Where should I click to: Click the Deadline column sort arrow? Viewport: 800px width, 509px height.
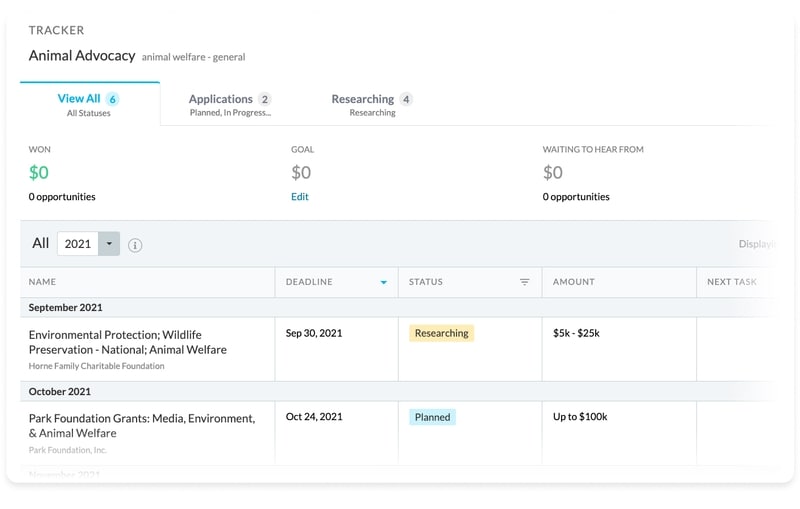[383, 283]
